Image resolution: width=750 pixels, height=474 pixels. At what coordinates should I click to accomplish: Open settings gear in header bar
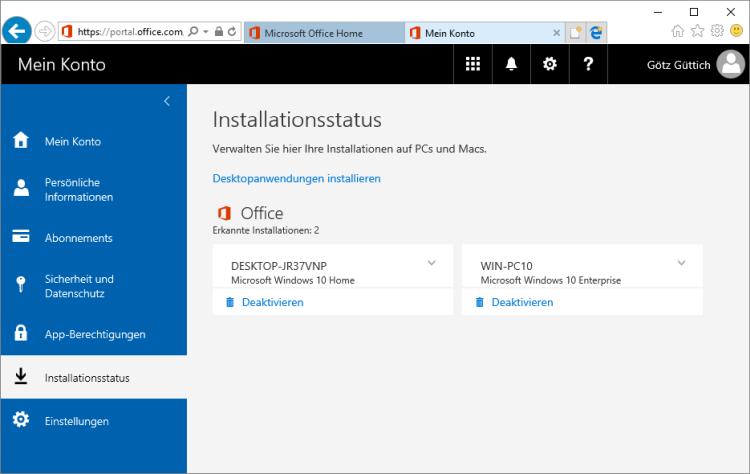pos(550,64)
